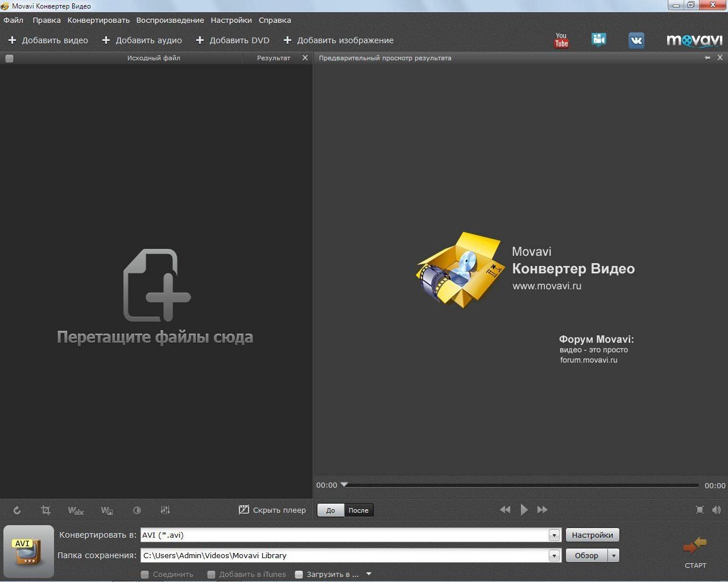Open the equalizer settings sliders icon
The width and height of the screenshot is (728, 582).
click(x=165, y=510)
